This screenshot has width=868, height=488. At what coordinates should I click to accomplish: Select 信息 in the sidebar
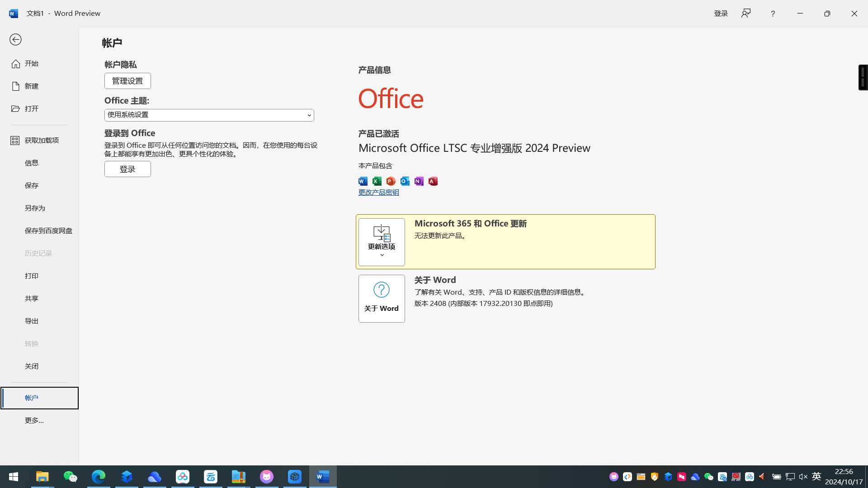click(39, 163)
